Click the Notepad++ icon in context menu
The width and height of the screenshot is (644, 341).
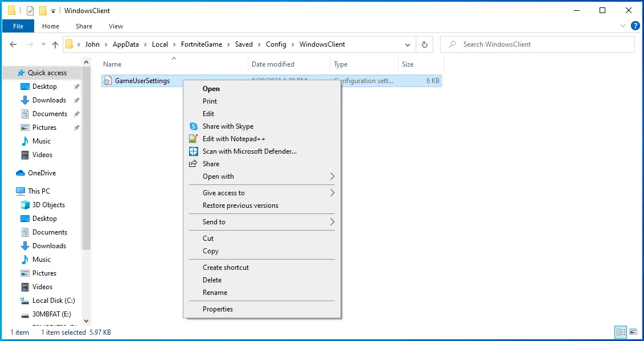(x=194, y=139)
